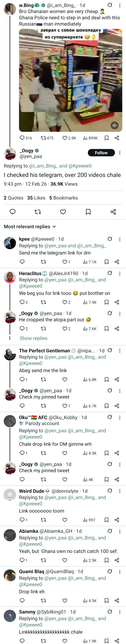
Task: Open more options for _Oogy's main tweet
Action: pos(120,153)
